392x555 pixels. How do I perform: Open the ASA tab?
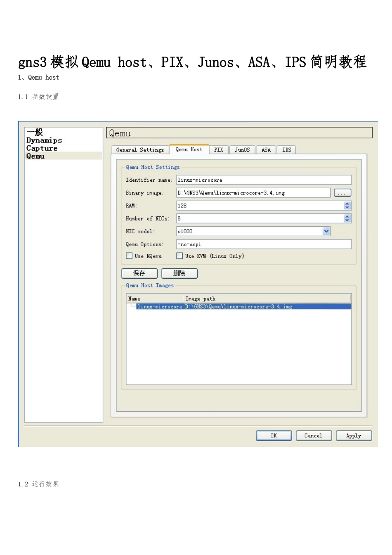point(266,150)
